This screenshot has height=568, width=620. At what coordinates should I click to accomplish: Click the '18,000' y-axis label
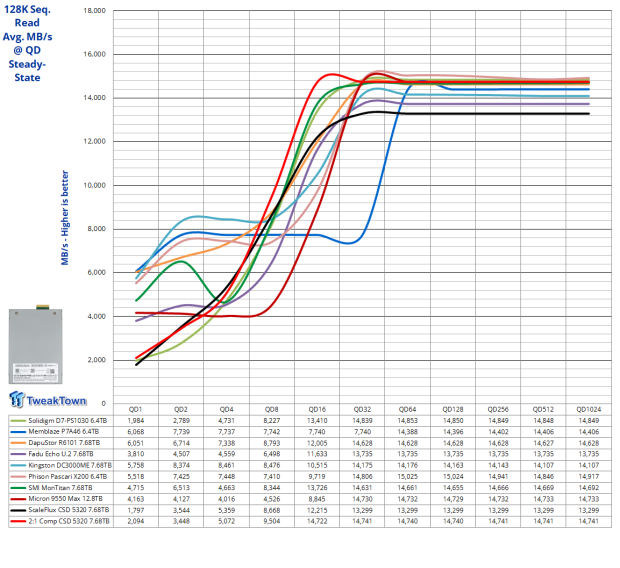pyautogui.click(x=95, y=11)
